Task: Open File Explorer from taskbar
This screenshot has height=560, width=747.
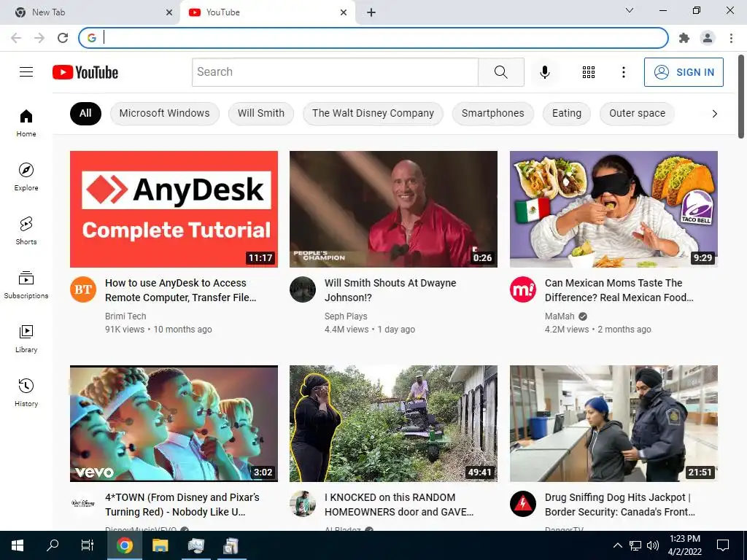Action: [160, 545]
